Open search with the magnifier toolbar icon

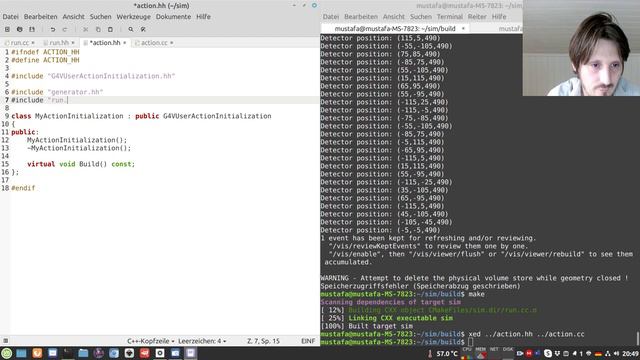131,29
